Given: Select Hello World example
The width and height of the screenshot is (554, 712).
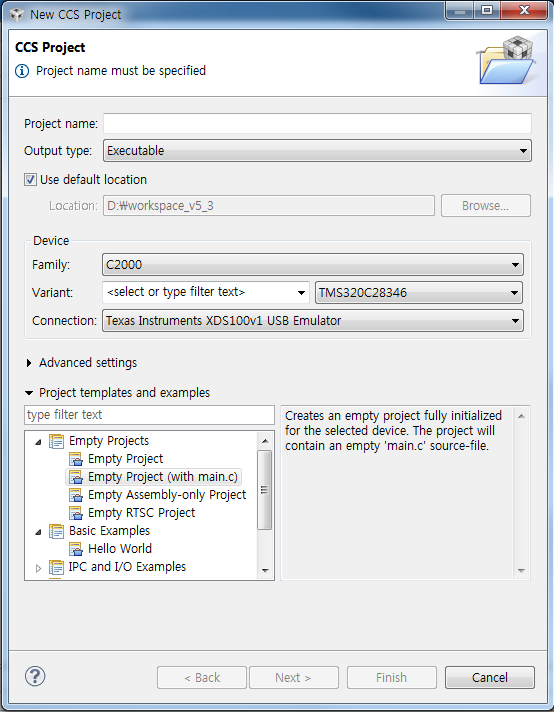Looking at the screenshot, I should tap(120, 549).
